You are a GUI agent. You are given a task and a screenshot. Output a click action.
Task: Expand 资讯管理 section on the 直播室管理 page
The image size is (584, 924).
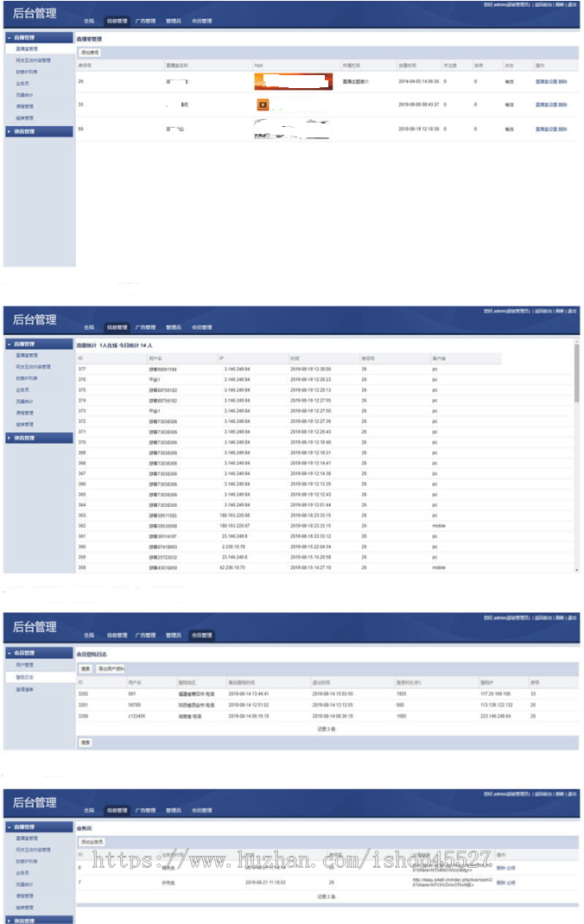[x=39, y=131]
